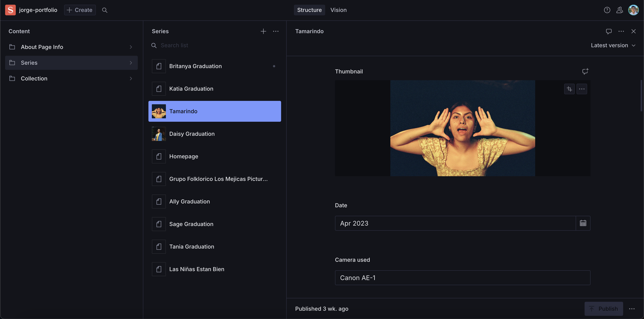Open more publish actions menu

[631, 309]
